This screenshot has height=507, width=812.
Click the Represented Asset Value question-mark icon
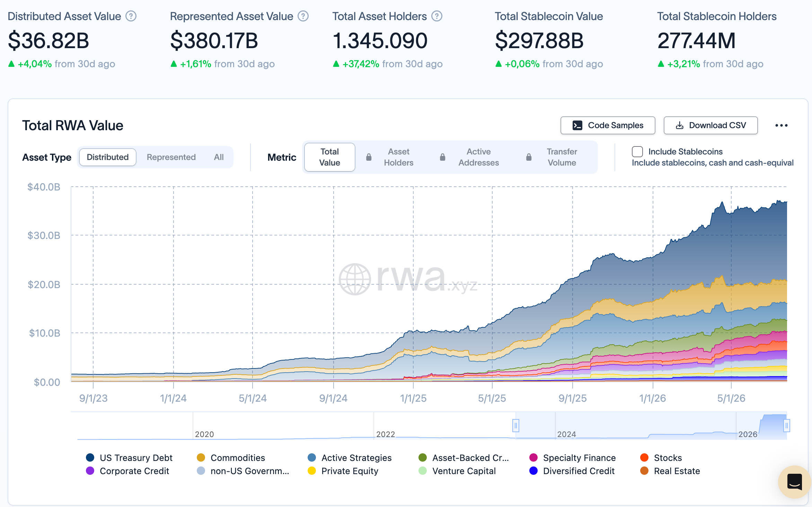pos(303,16)
